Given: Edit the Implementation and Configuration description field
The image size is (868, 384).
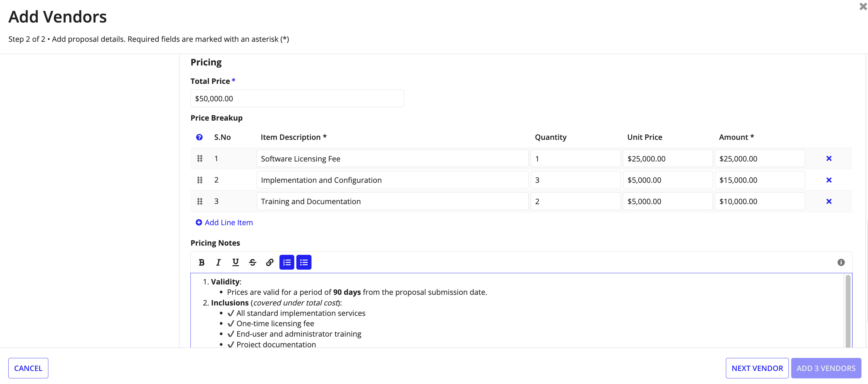Looking at the screenshot, I should coord(392,180).
